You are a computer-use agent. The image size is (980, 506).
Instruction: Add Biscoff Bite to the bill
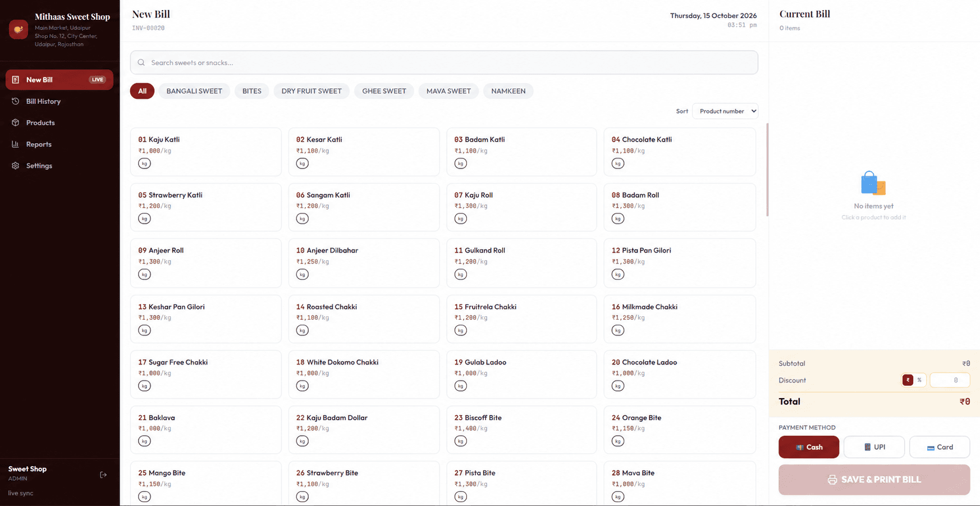(521, 430)
